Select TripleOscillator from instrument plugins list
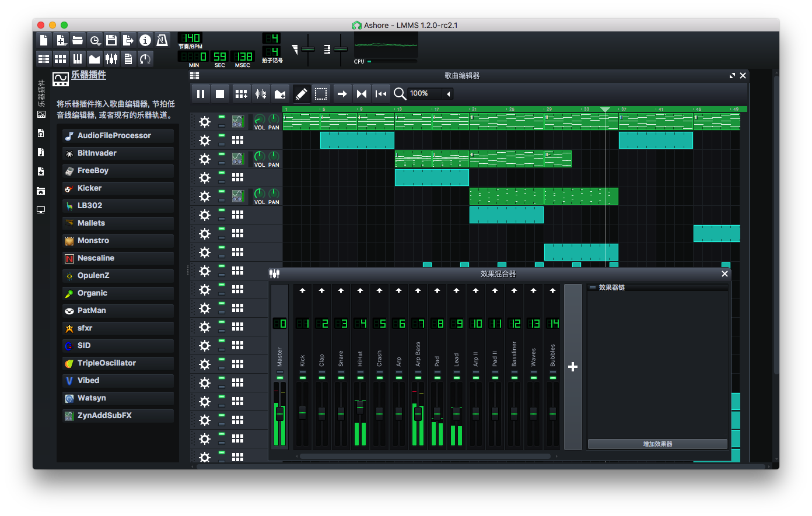 click(x=118, y=363)
